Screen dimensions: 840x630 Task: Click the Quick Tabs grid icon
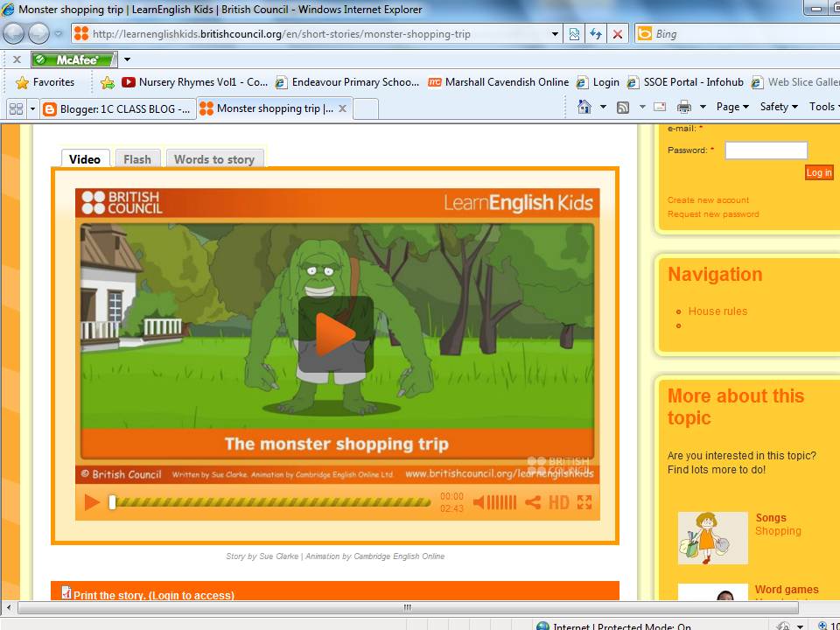[16, 108]
